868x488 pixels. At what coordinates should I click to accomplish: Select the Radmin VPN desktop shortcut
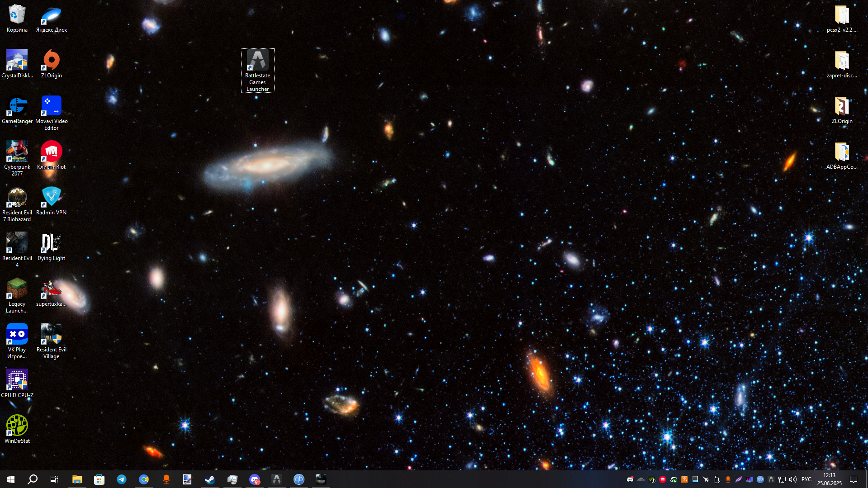52,201
